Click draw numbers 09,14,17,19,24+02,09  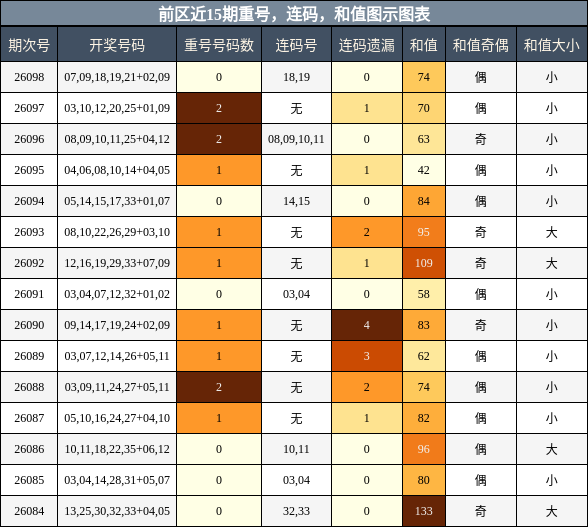click(117, 325)
